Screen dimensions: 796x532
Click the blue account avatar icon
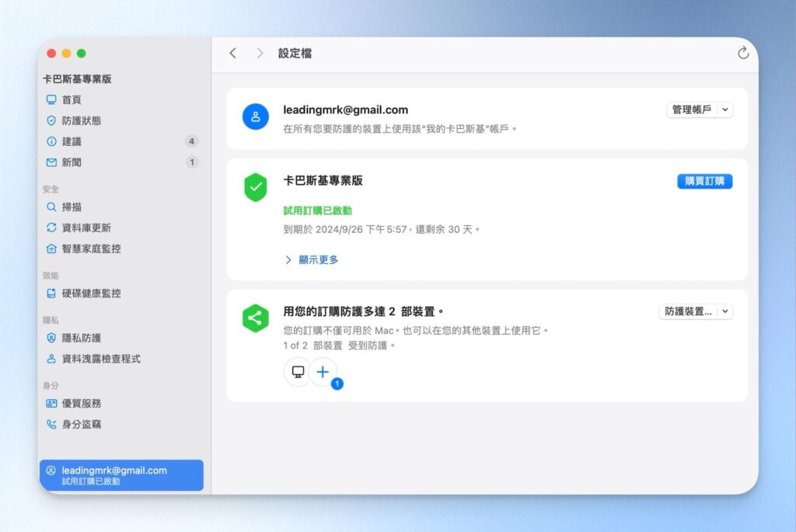255,116
